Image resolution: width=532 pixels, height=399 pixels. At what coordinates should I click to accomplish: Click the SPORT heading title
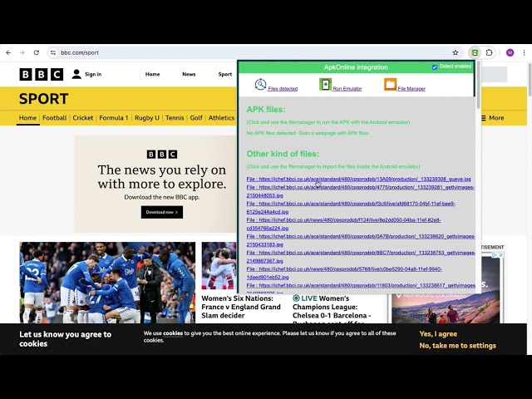click(x=43, y=99)
